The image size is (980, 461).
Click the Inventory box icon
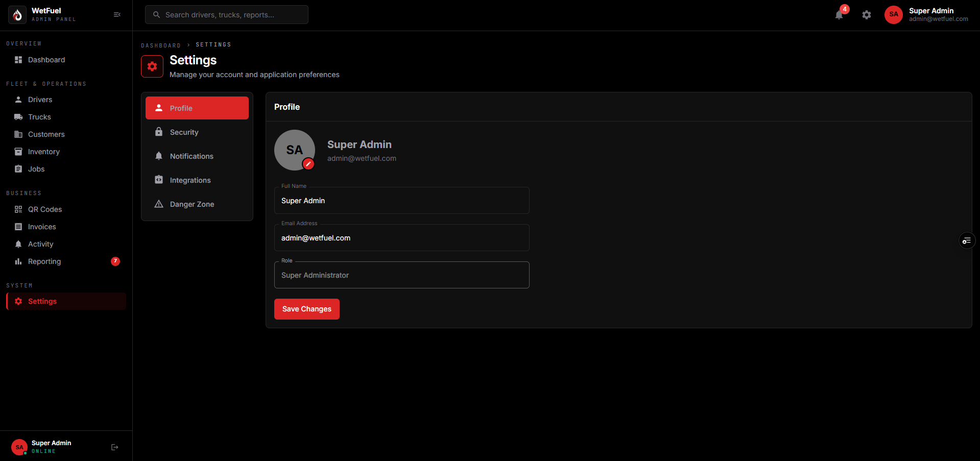(x=18, y=152)
